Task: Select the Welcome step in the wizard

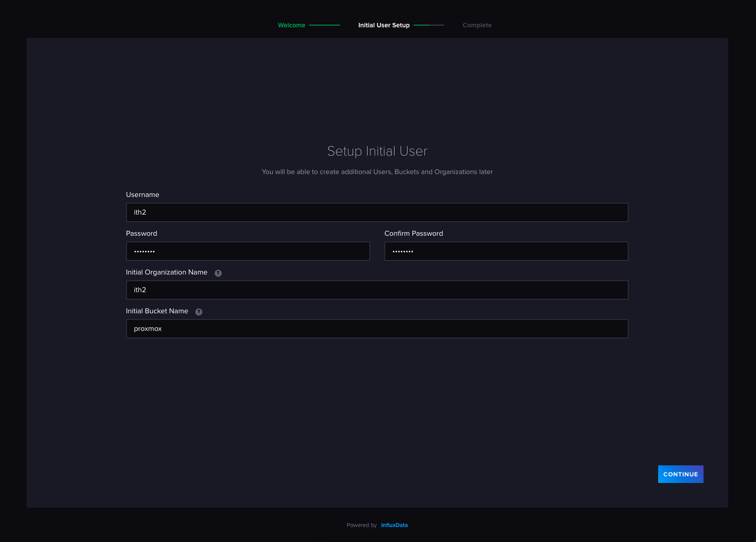Action: pos(291,25)
